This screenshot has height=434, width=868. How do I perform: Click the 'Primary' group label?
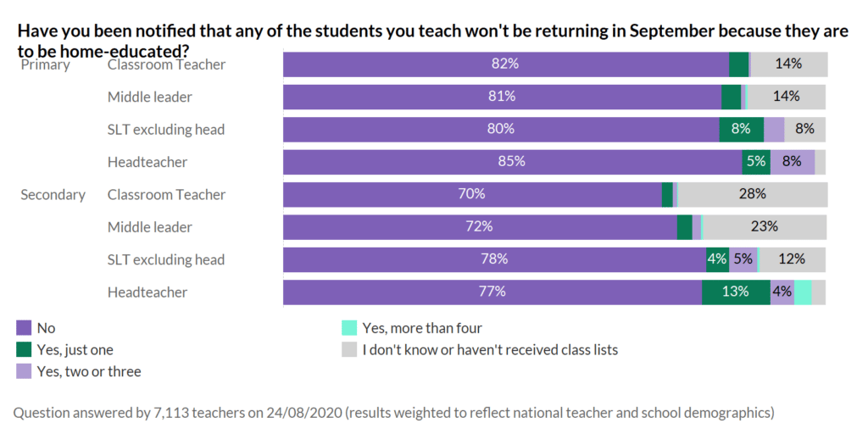point(45,64)
